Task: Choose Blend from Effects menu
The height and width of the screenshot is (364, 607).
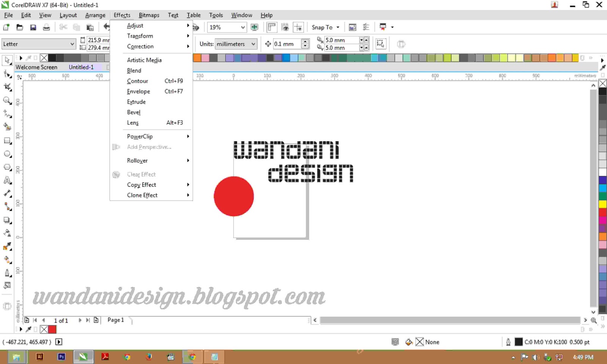Action: [151, 71]
